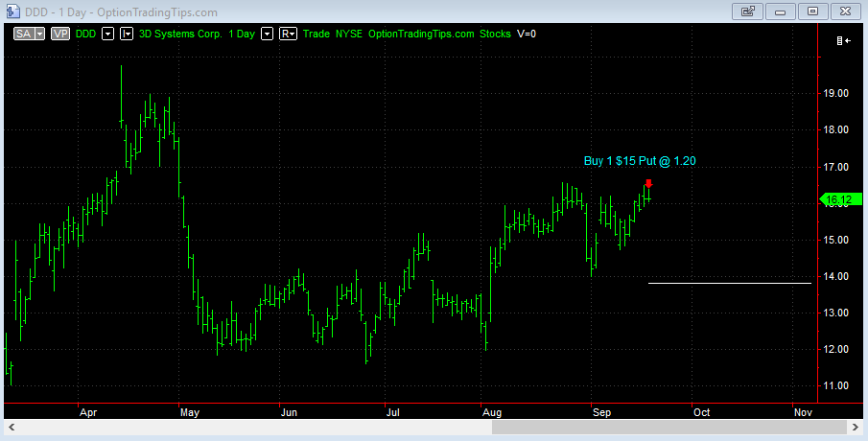Open the R dropdown menu
868x441 pixels.
tap(289, 34)
